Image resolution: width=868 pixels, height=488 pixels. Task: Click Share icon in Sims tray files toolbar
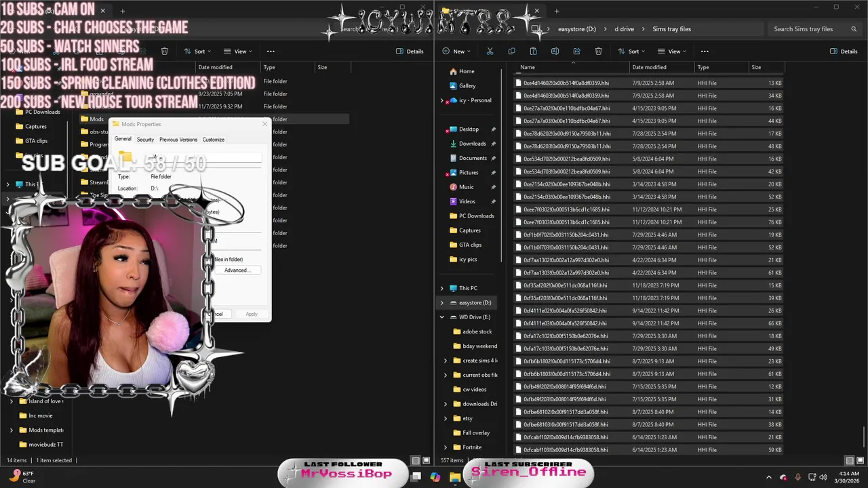click(x=576, y=52)
